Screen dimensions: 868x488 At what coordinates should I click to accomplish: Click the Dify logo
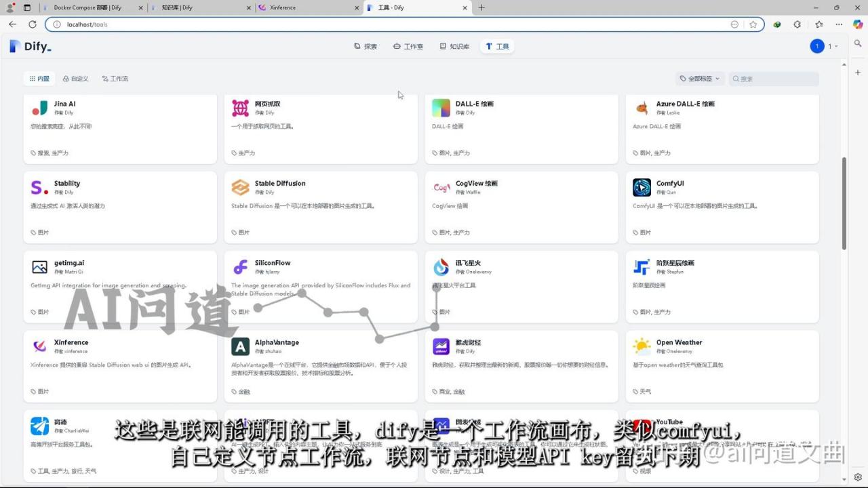click(x=31, y=47)
